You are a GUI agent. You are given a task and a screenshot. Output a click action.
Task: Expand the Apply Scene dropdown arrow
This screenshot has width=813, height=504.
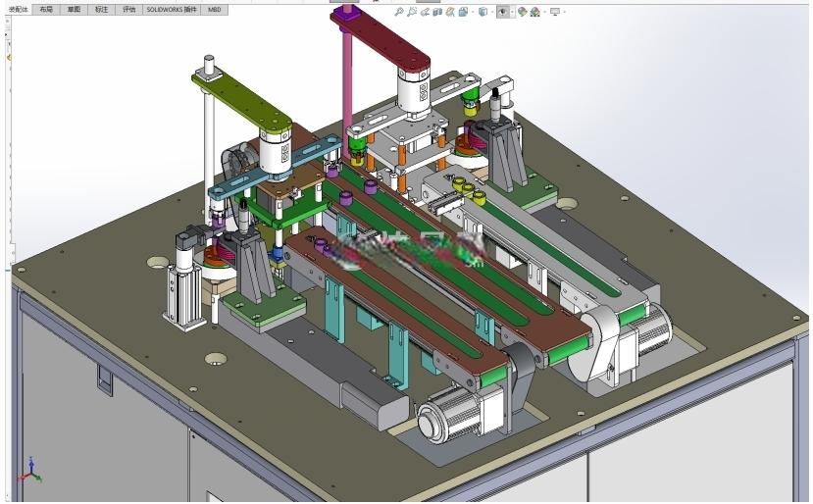tap(544, 12)
